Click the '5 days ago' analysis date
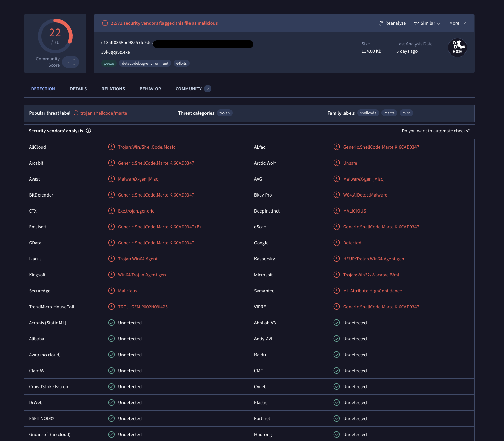 pyautogui.click(x=407, y=51)
